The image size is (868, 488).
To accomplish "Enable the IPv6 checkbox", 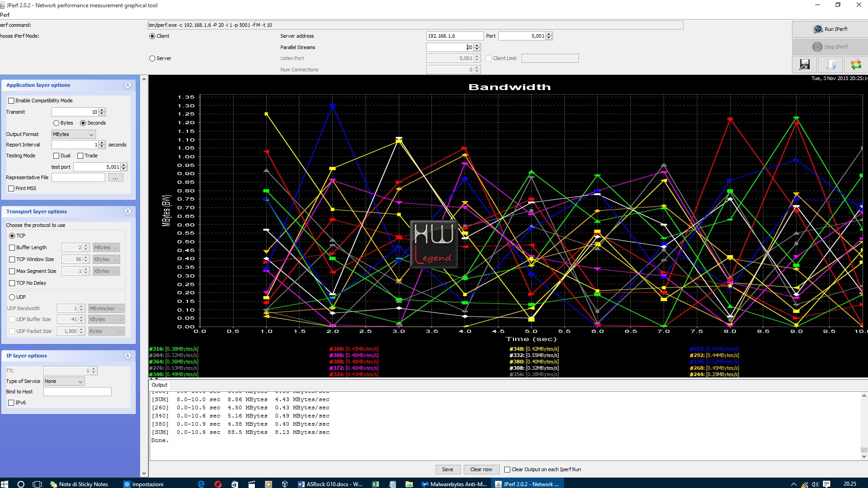I will (11, 402).
